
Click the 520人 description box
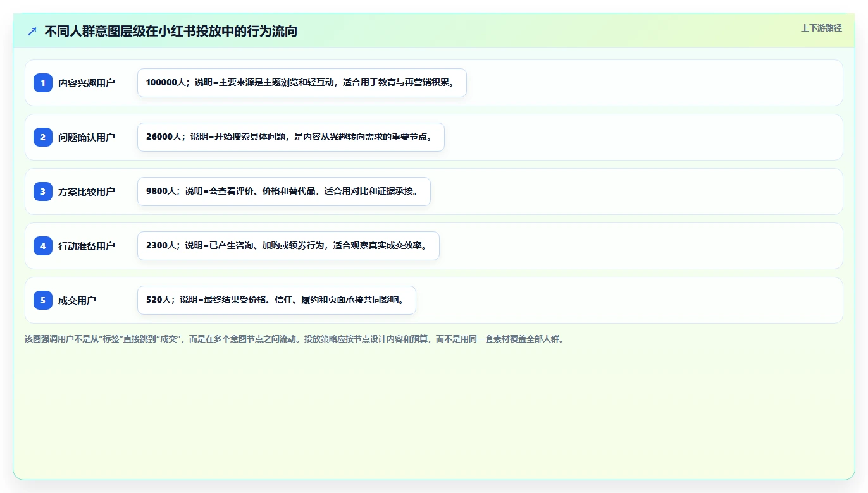click(x=276, y=300)
